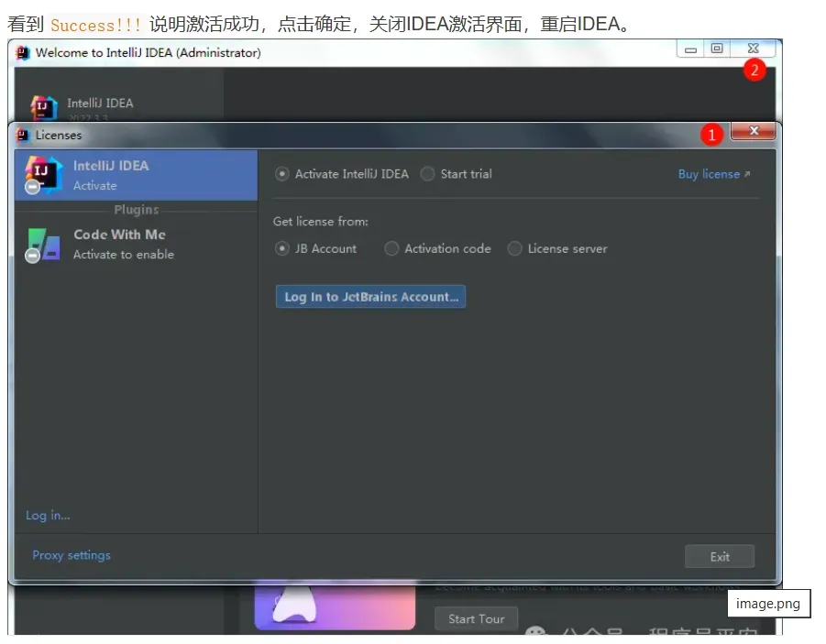Choose the Start trial radio option
The height and width of the screenshot is (644, 826).
coord(427,174)
